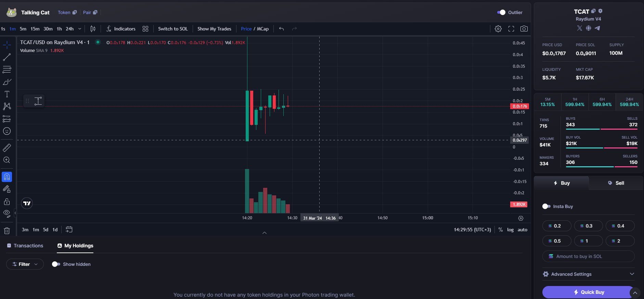The width and height of the screenshot is (644, 299).
Task: Expand Advanced Settings section
Action: click(x=589, y=274)
